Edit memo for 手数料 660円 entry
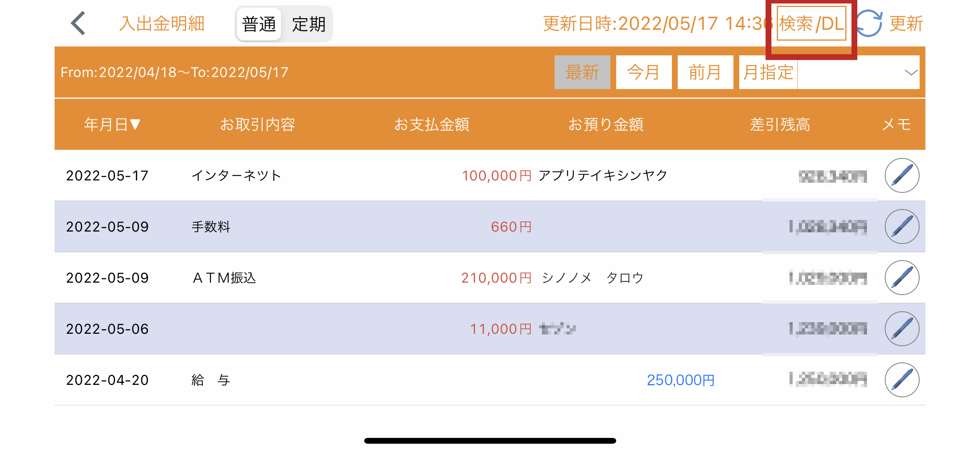This screenshot has width=980, height=453. pyautogui.click(x=902, y=226)
